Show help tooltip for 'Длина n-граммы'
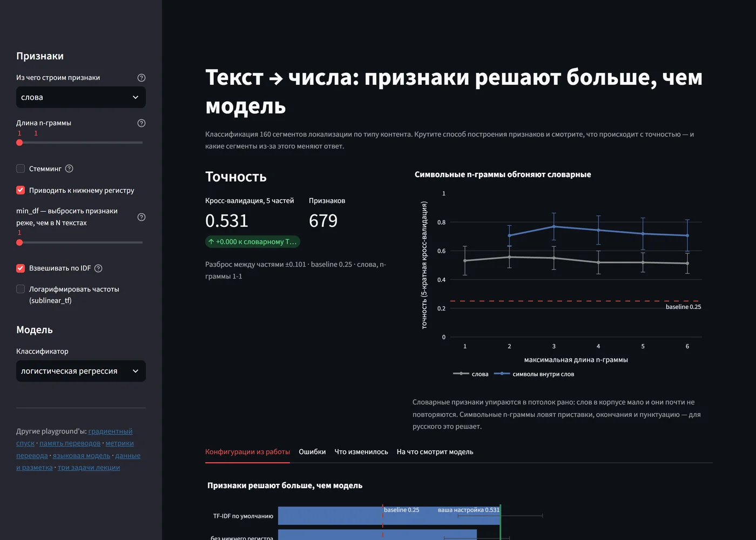Image resolution: width=756 pixels, height=540 pixels. (x=141, y=123)
